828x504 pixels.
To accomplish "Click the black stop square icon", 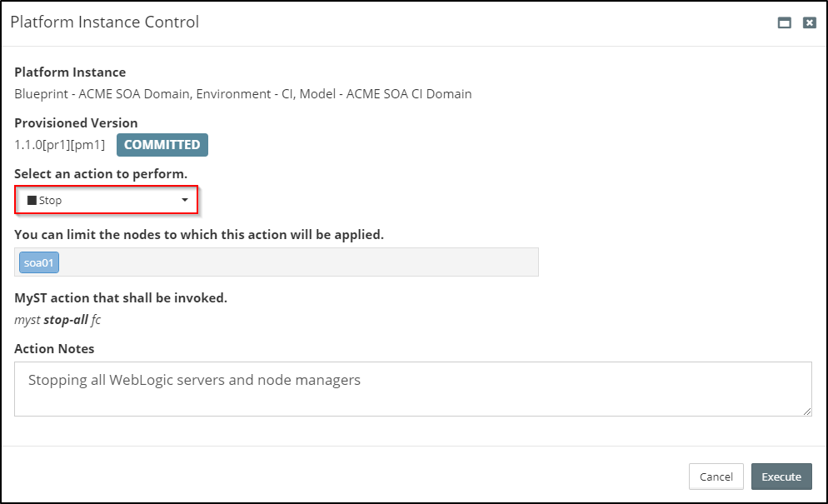I will coord(32,201).
